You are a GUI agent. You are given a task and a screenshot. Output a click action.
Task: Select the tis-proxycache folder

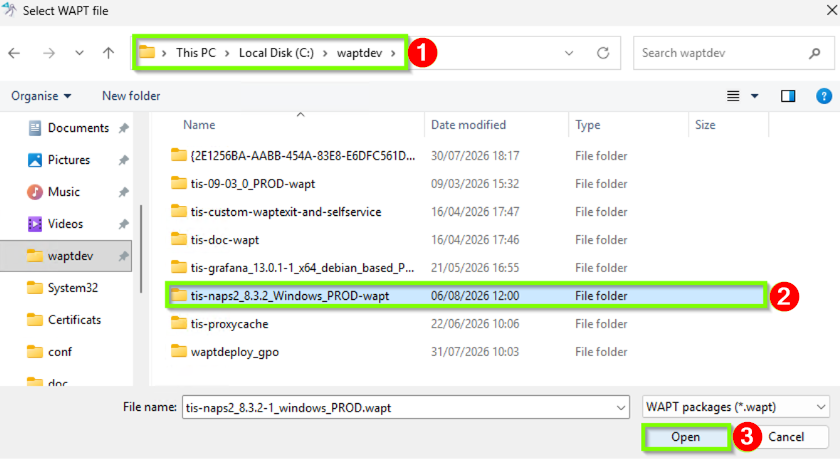(229, 324)
